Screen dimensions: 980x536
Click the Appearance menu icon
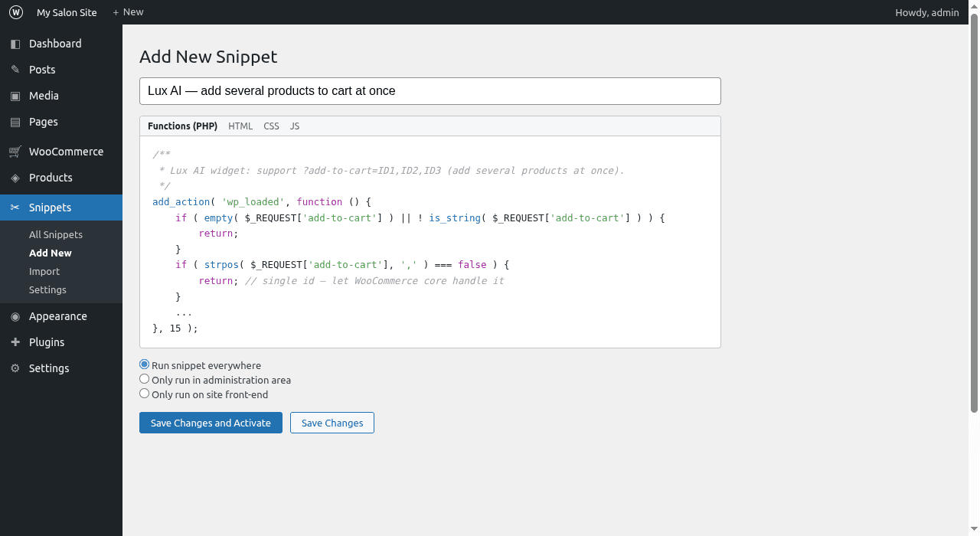15,316
